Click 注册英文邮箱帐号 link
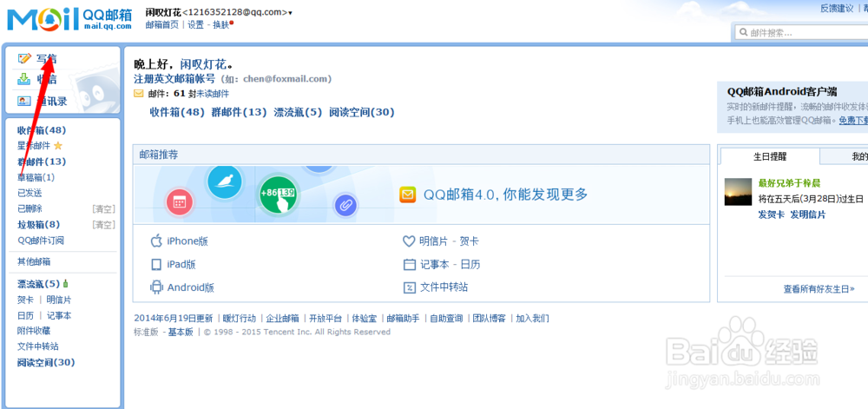This screenshot has height=409, width=868. click(x=174, y=79)
